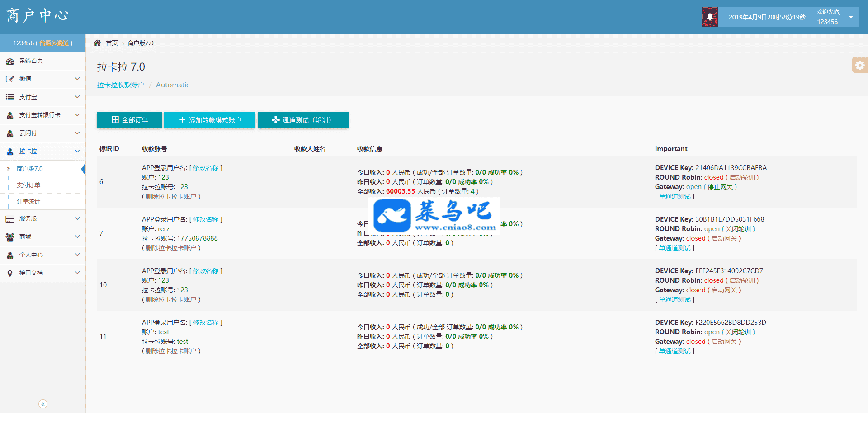This screenshot has height=432, width=868.
Task: Click the notification bell icon
Action: point(709,17)
